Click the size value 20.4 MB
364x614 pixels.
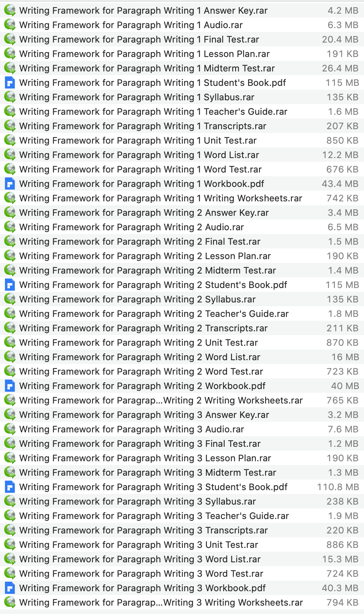[x=340, y=39]
